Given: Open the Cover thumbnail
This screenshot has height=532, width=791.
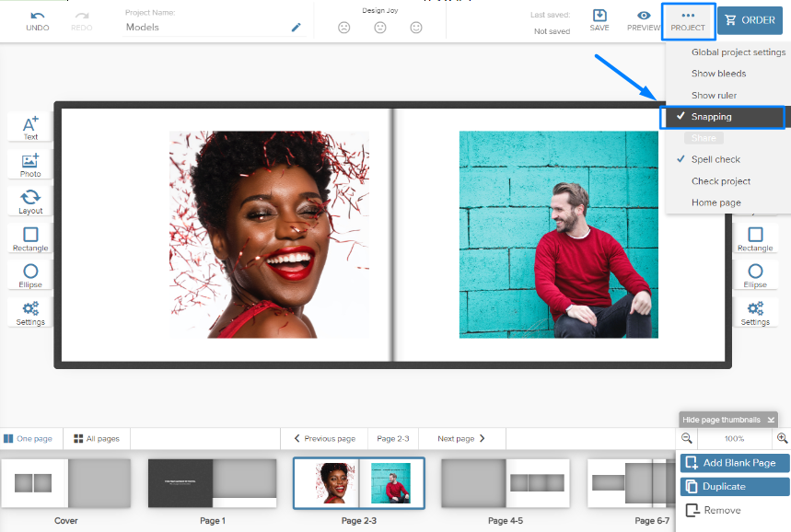Looking at the screenshot, I should point(66,483).
